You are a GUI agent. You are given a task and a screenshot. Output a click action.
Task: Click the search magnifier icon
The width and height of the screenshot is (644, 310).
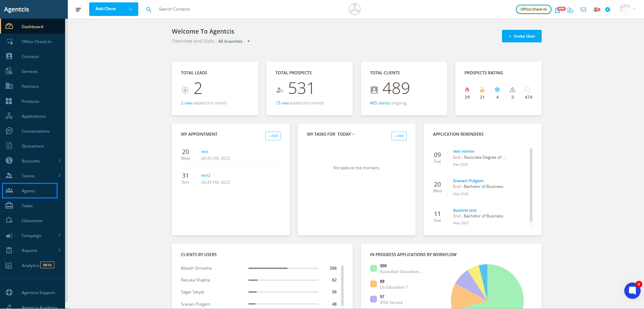pyautogui.click(x=149, y=9)
